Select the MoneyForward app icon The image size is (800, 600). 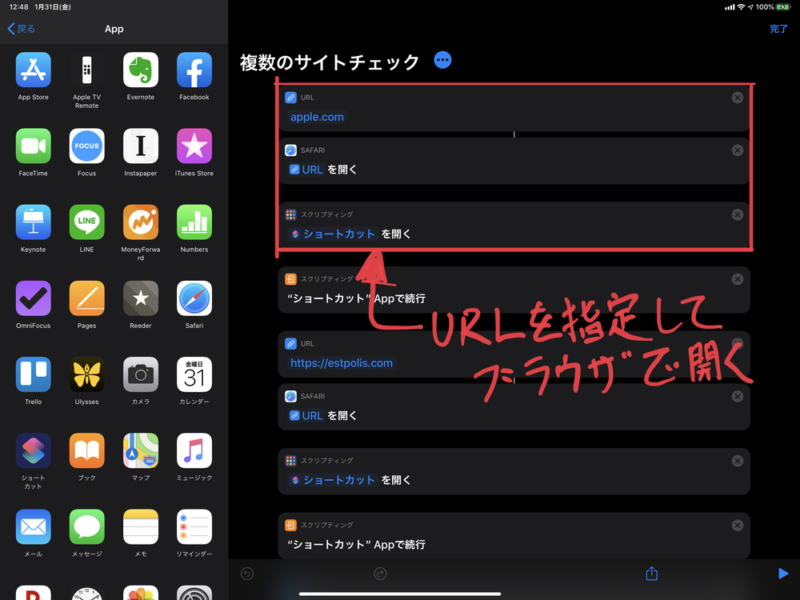click(140, 222)
